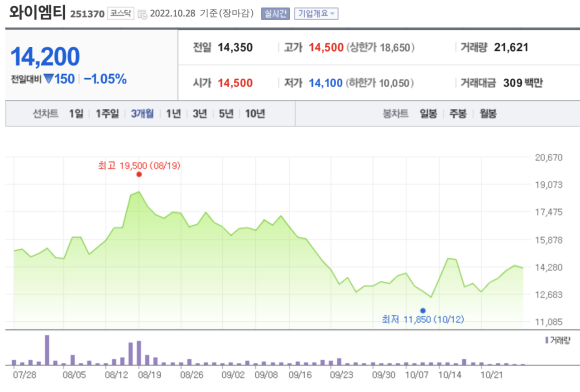Click the blue 최저 11,850 low point marker
The image size is (580, 392).
(x=423, y=311)
